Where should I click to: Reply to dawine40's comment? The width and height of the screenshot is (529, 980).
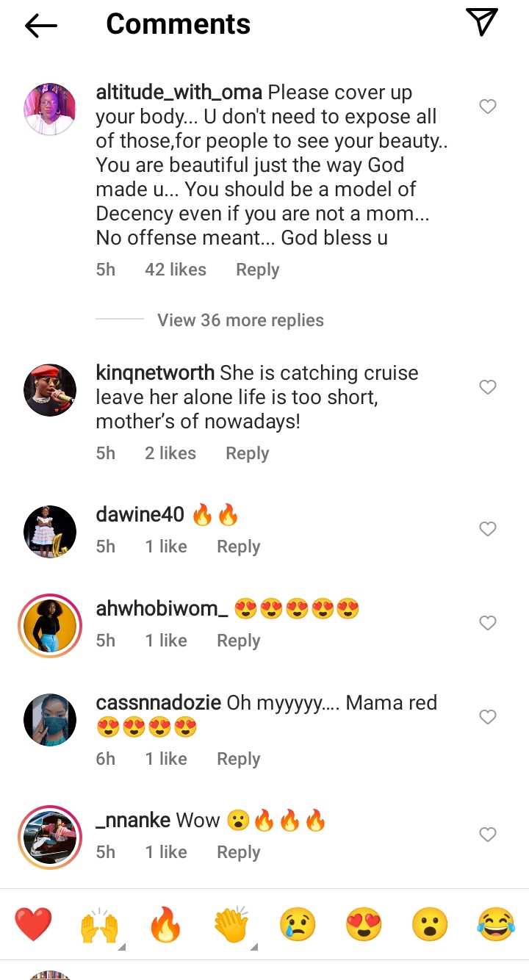click(238, 547)
